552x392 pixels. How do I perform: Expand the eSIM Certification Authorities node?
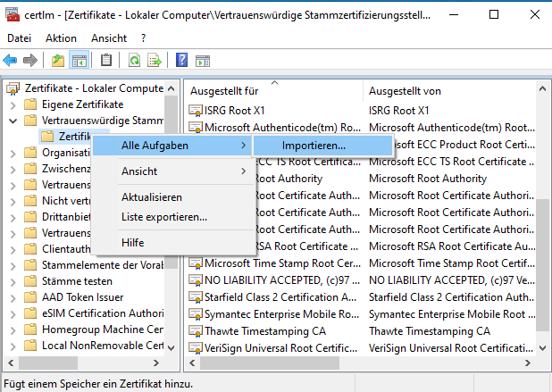click(x=13, y=314)
